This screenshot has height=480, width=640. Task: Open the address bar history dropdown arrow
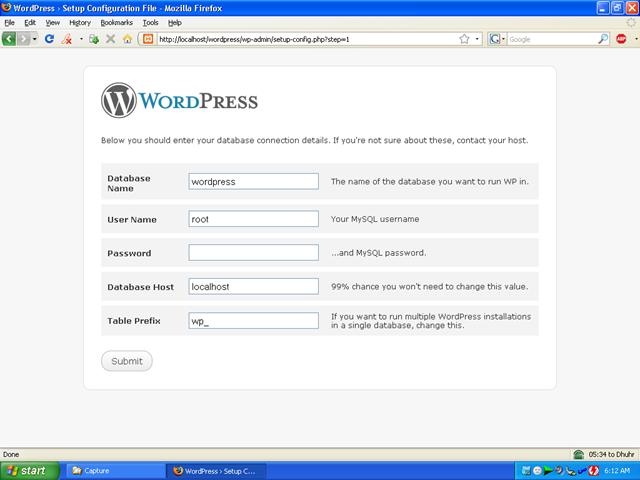[477, 39]
